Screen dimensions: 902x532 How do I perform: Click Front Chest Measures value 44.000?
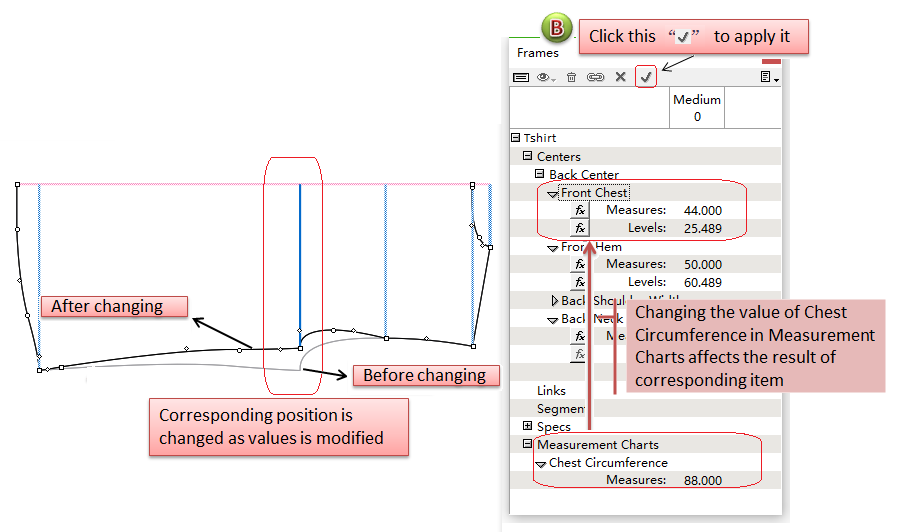[x=701, y=210]
